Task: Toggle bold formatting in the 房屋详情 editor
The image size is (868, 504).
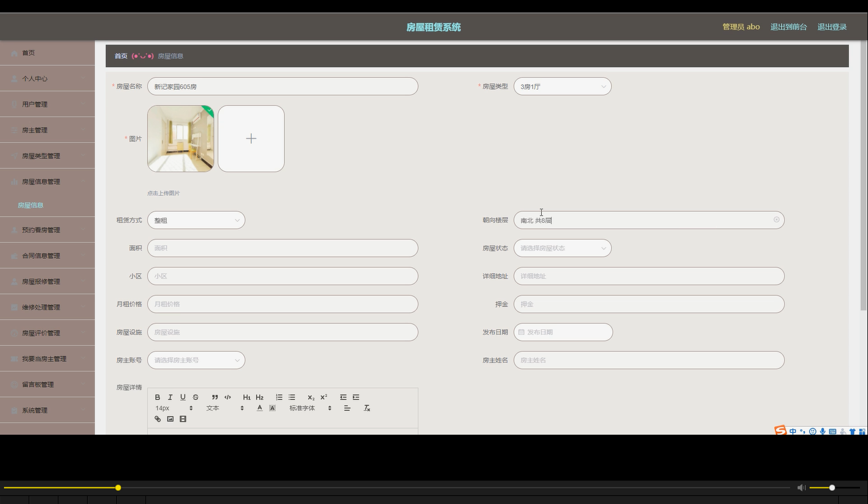Action: coord(157,397)
